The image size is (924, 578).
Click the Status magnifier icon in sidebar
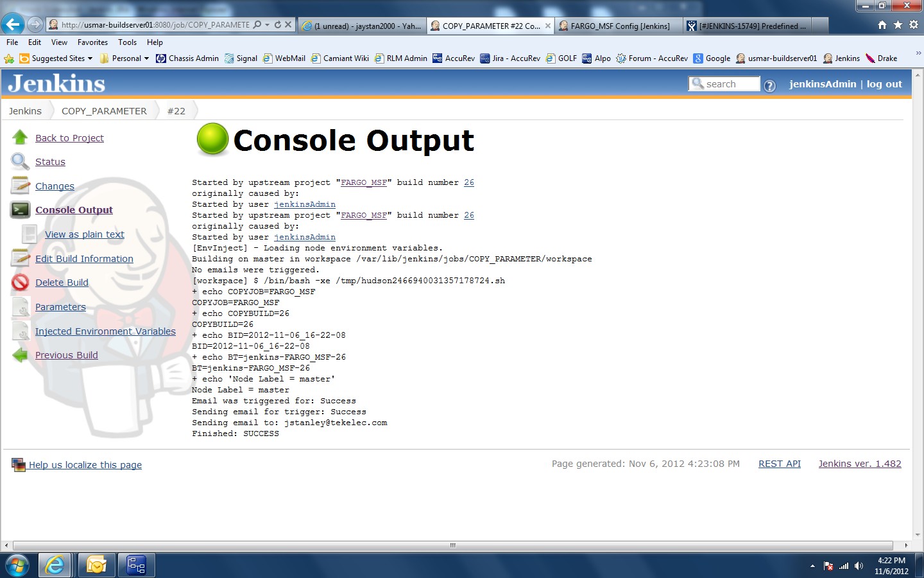tap(20, 161)
